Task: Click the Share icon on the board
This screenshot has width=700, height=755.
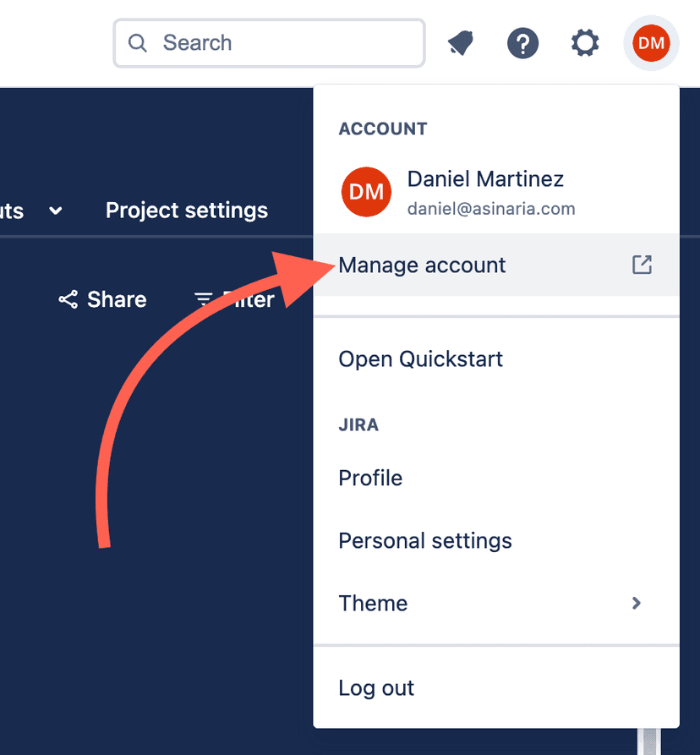Action: pos(68,299)
